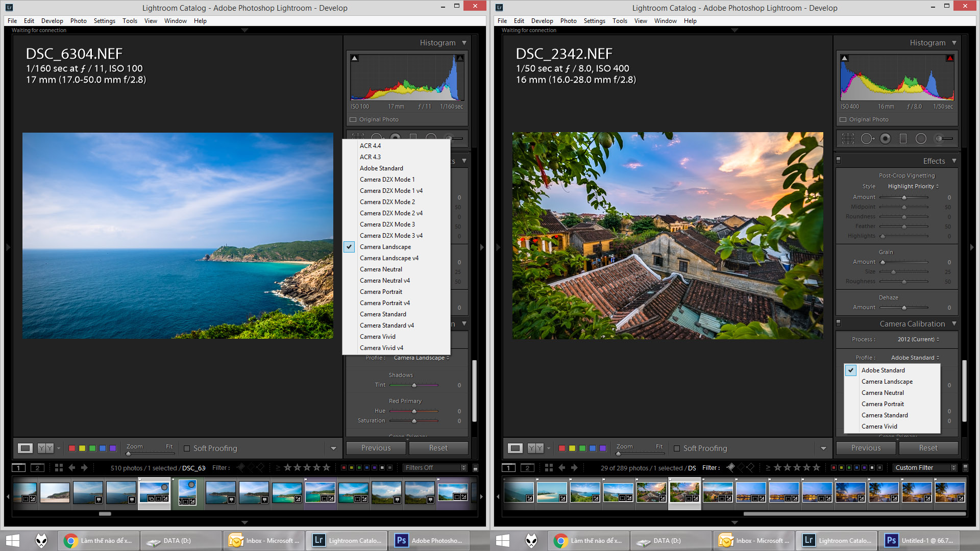Open Develop menu in left window
This screenshot has height=551, width=980.
52,20
